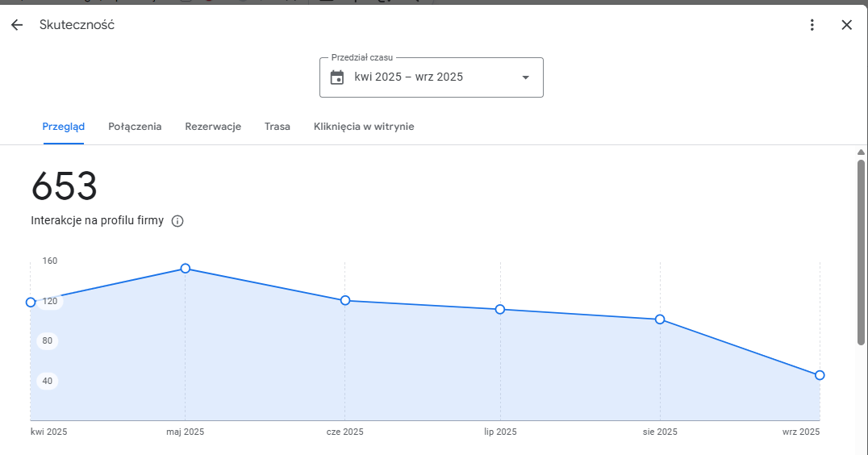This screenshot has width=868, height=455.
Task: Switch to the Przegląd tab
Action: tap(64, 127)
